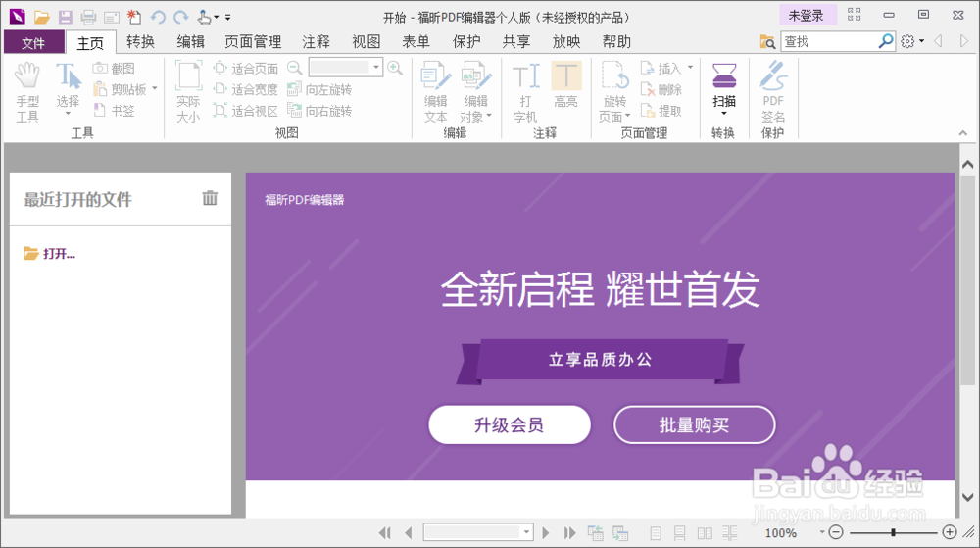This screenshot has width=980, height=548.
Task: Click PDF签名 sign tool
Action: point(773,92)
